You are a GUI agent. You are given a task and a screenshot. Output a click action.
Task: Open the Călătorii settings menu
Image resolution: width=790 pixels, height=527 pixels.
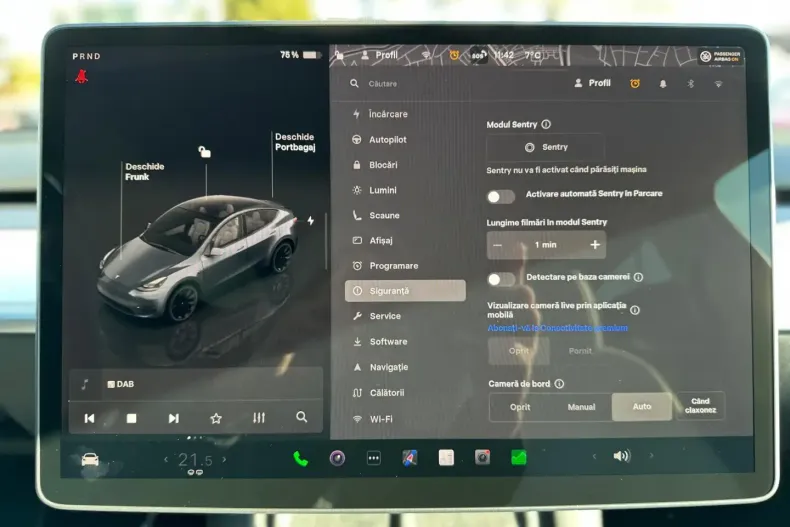[379, 392]
